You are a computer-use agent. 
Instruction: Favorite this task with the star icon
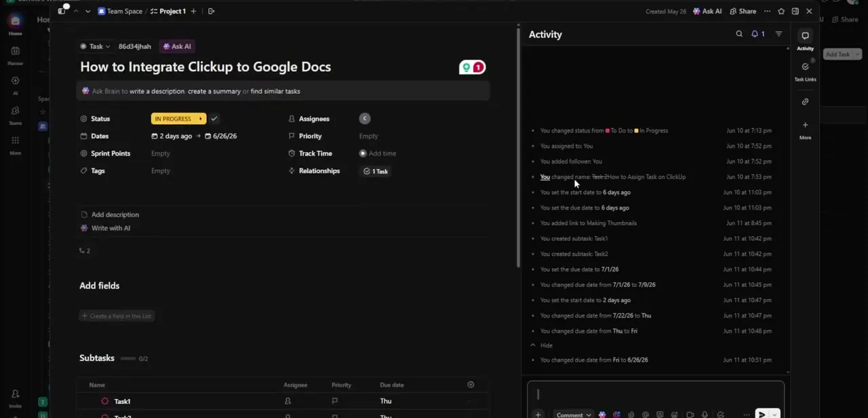[x=781, y=11]
